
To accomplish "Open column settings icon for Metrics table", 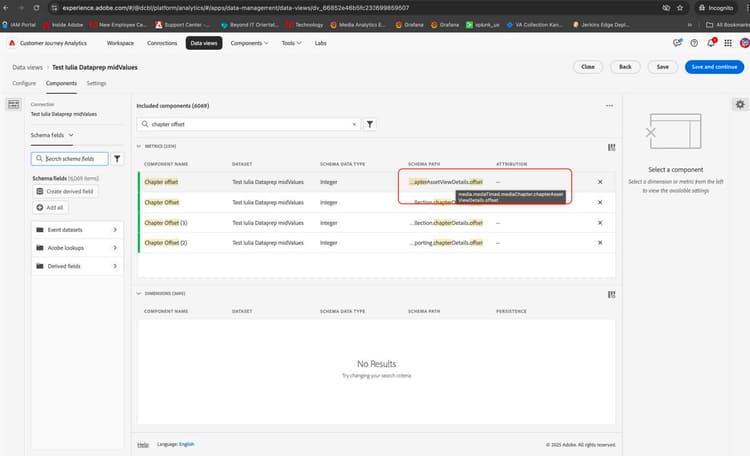I will click(x=611, y=147).
